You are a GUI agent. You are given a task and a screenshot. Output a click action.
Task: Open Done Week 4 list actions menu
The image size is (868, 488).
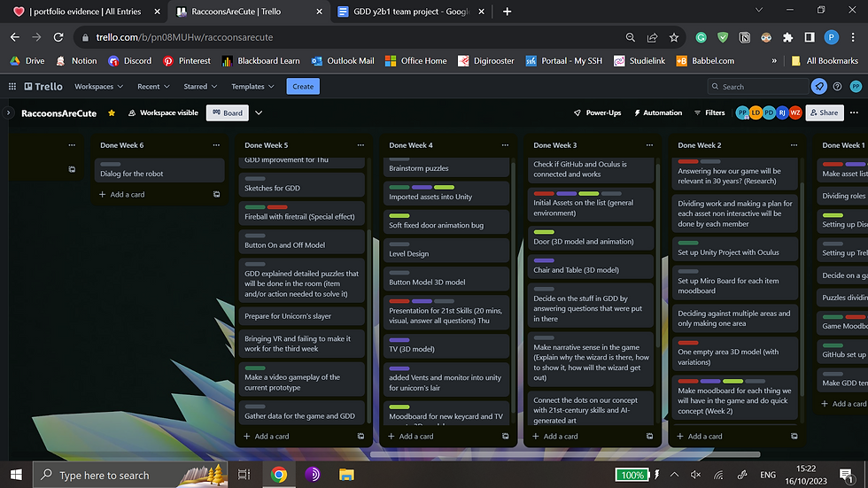pos(505,145)
